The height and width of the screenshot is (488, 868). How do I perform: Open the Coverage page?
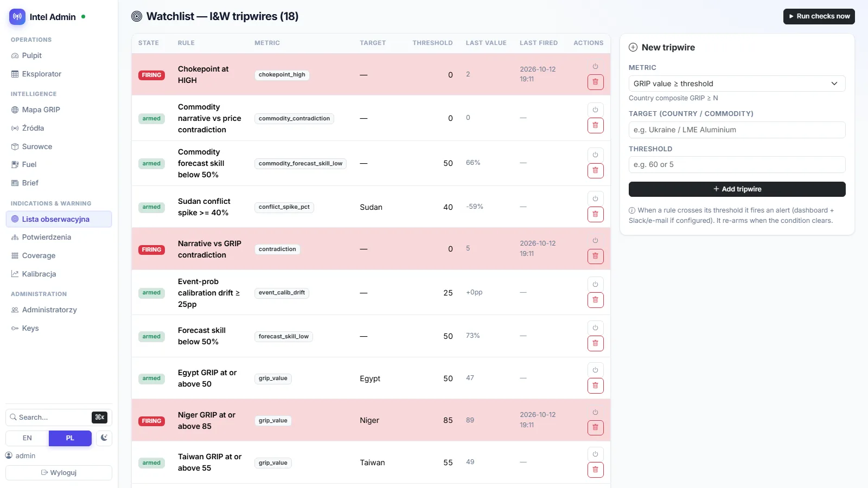(x=59, y=255)
